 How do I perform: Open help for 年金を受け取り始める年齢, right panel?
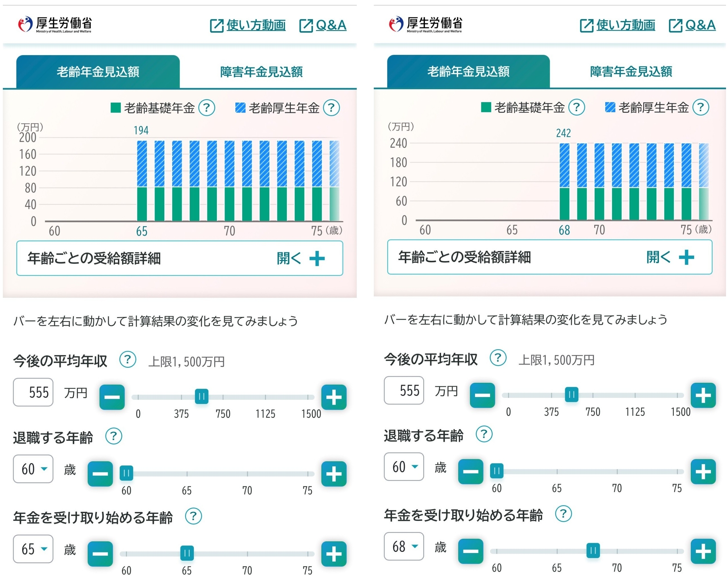[x=564, y=514]
